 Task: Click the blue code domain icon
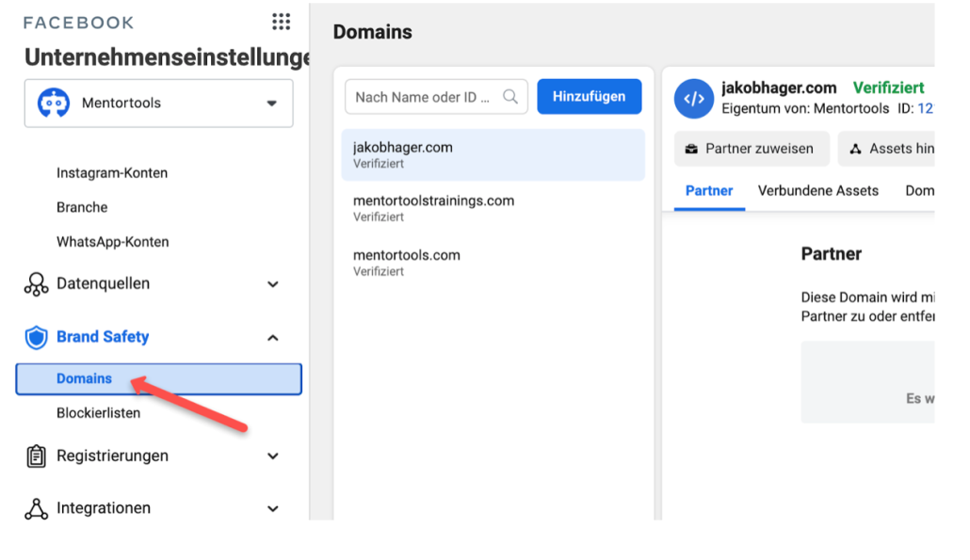click(x=693, y=98)
